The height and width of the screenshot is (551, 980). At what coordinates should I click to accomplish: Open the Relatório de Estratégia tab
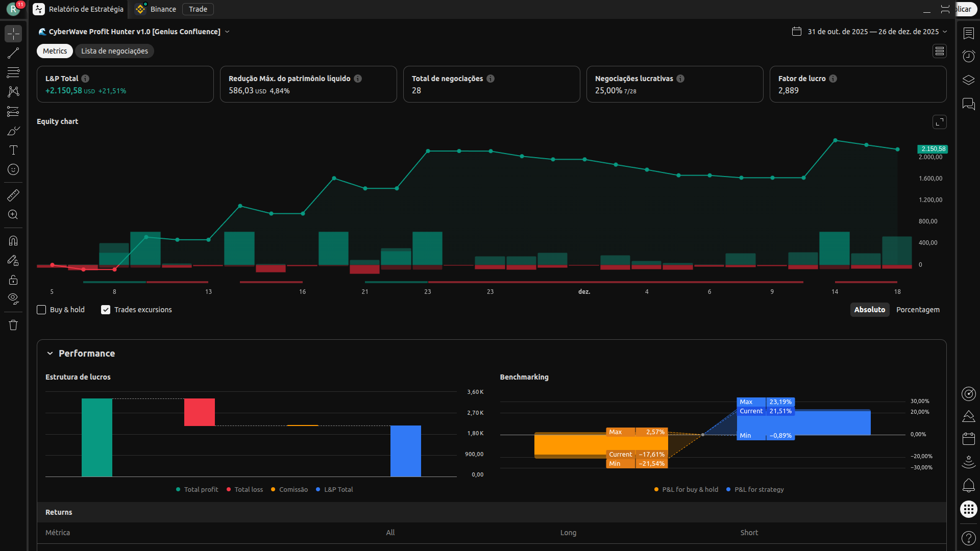(79, 9)
